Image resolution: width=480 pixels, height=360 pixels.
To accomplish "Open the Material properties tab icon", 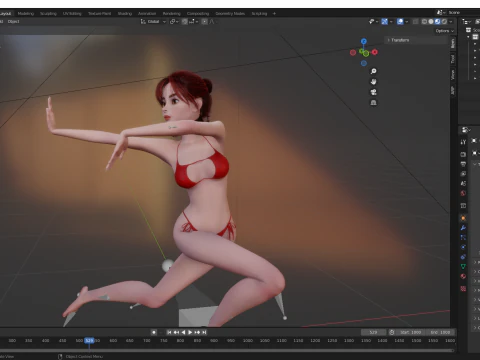I will click(x=463, y=276).
